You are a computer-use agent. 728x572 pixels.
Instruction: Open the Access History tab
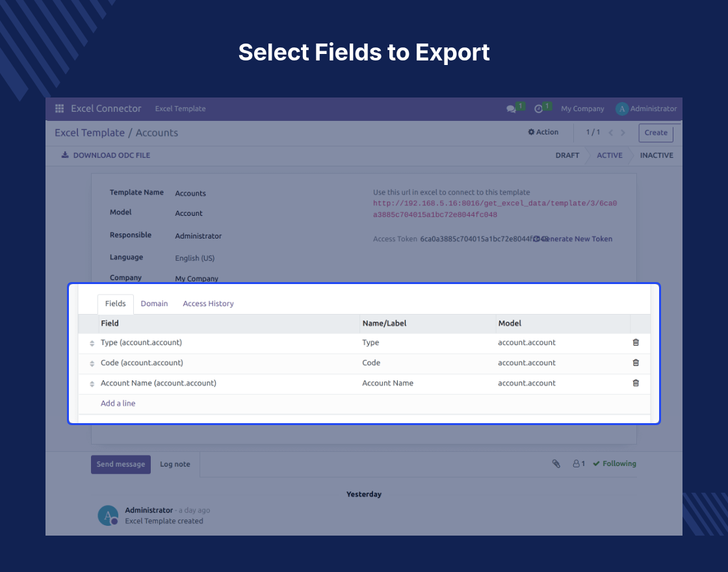208,304
